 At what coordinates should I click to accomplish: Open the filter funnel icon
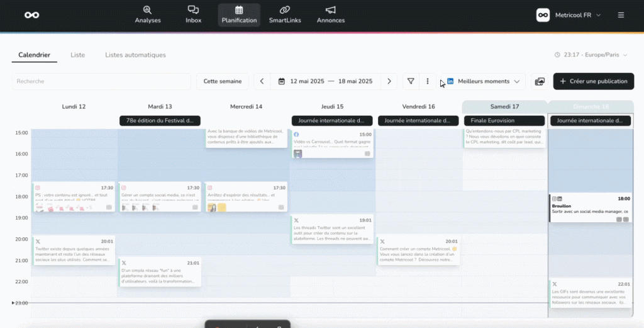[411, 81]
